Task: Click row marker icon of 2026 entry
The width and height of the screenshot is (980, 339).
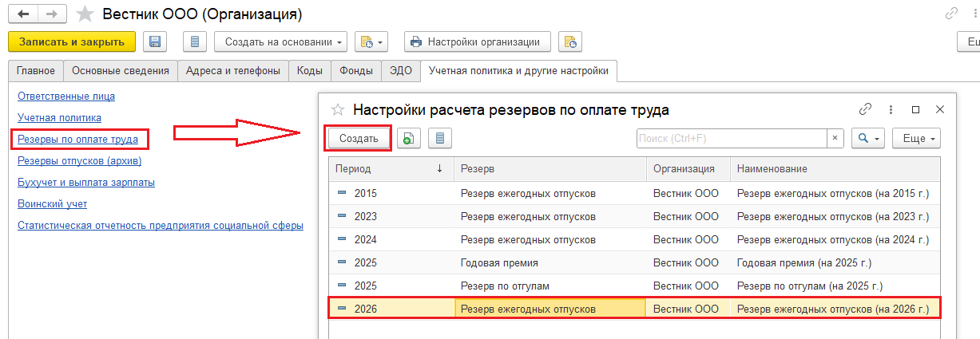Action: [342, 309]
